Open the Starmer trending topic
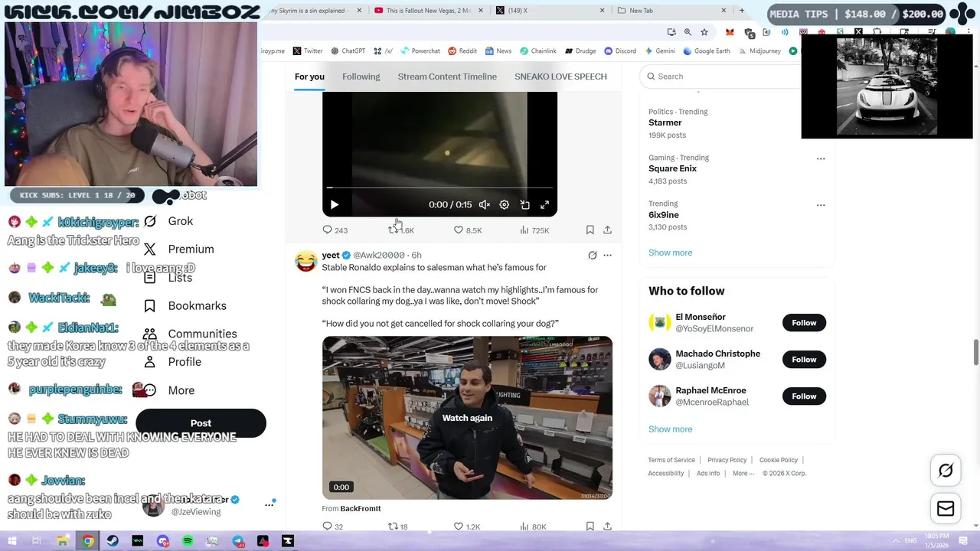980x551 pixels. tap(665, 122)
